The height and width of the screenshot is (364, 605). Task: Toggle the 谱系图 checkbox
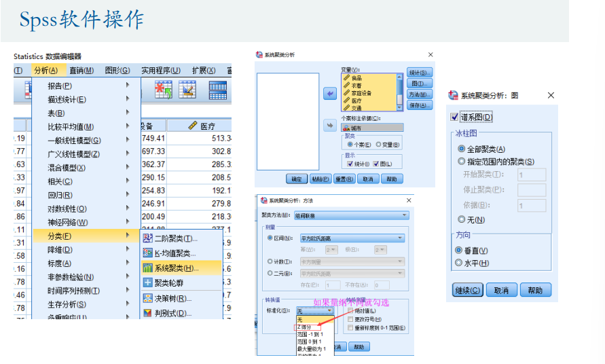[455, 117]
